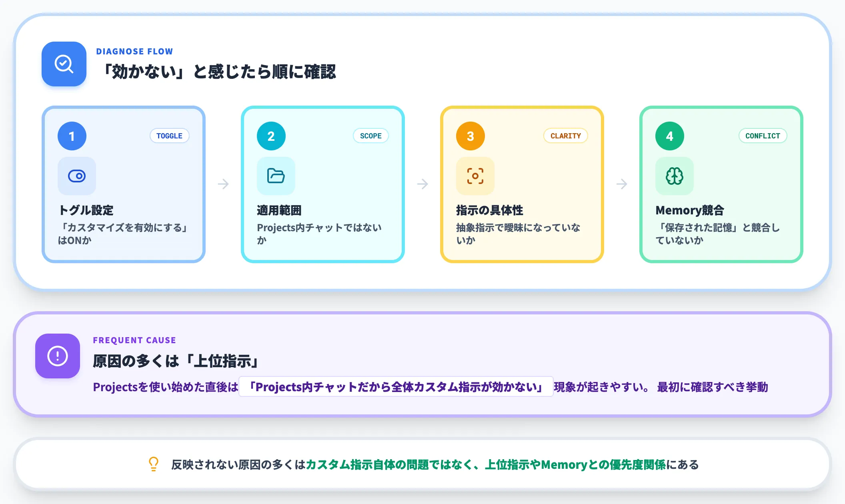Click the SCOPE tag badge

click(x=371, y=136)
